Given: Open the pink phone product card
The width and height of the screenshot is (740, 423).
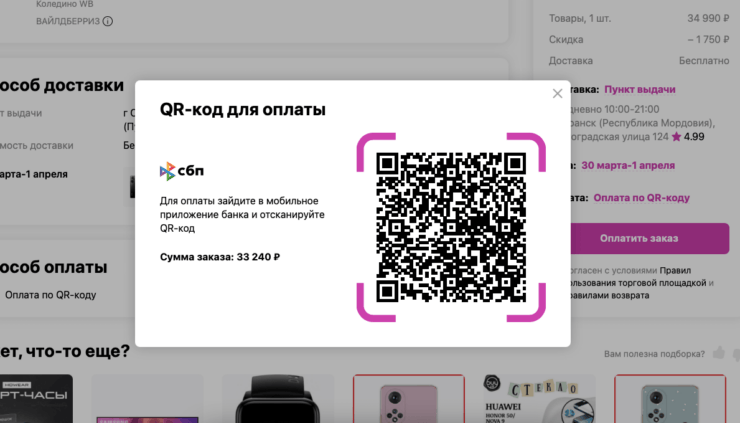Looking at the screenshot, I should coord(409,399).
